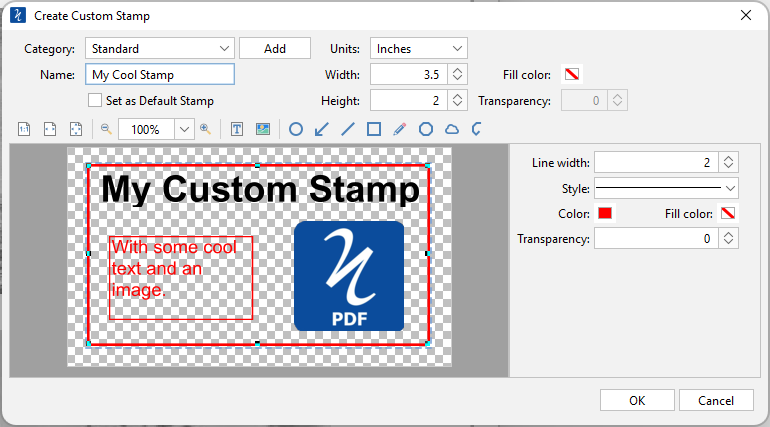Close the Create Custom Stamp dialog
Screen dimensions: 770x427
click(745, 15)
